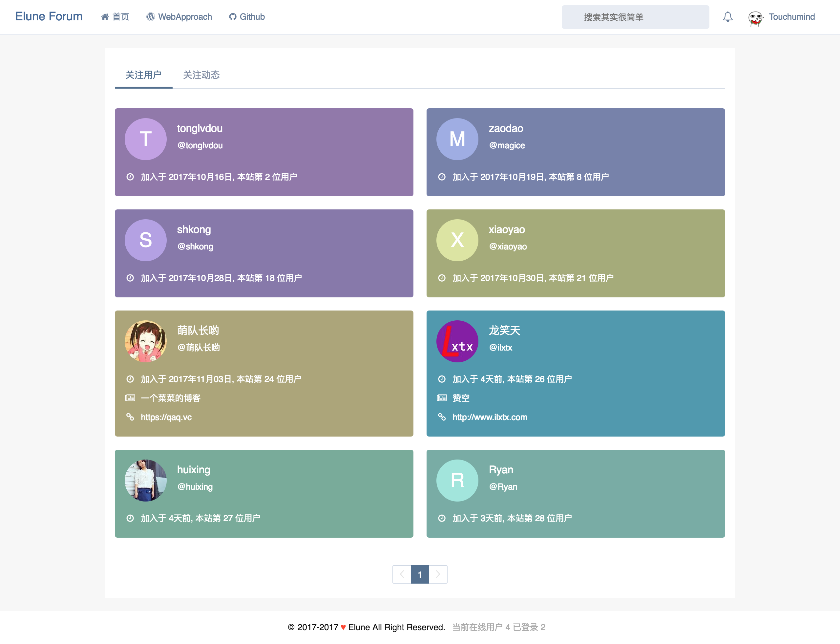Click the WordPress icon beside WebApproach
This screenshot has width=840, height=644.
coord(151,17)
